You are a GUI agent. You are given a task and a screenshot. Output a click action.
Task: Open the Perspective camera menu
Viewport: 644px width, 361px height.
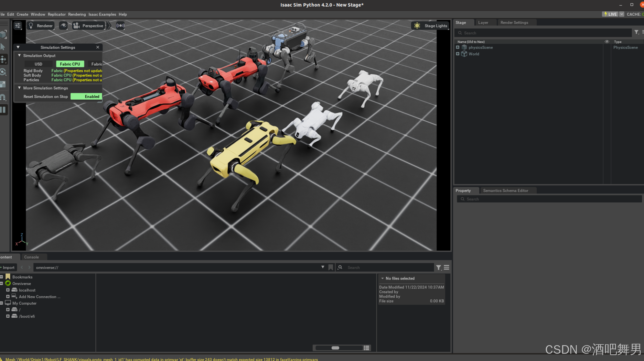coord(88,26)
